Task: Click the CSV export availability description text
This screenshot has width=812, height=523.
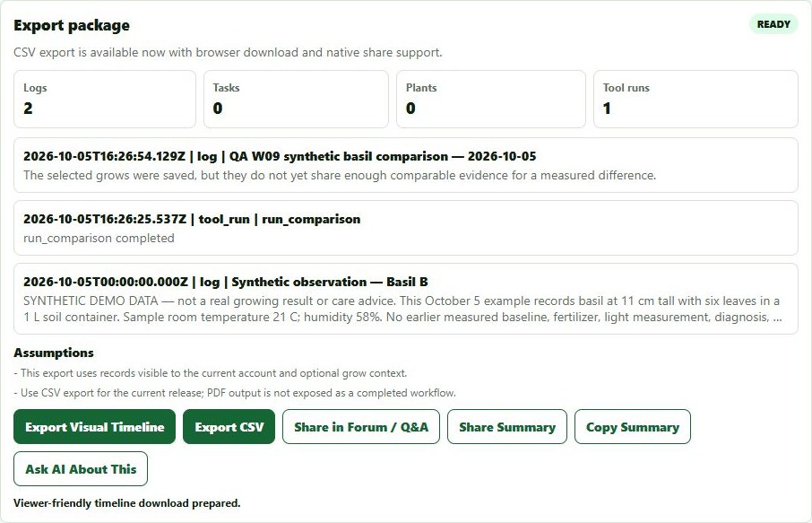Action: click(x=228, y=52)
